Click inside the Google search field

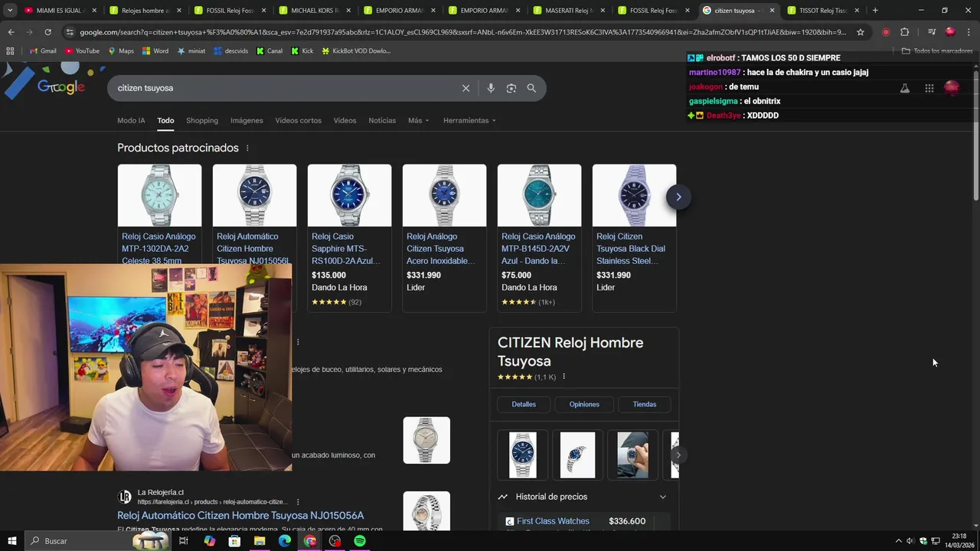point(283,88)
